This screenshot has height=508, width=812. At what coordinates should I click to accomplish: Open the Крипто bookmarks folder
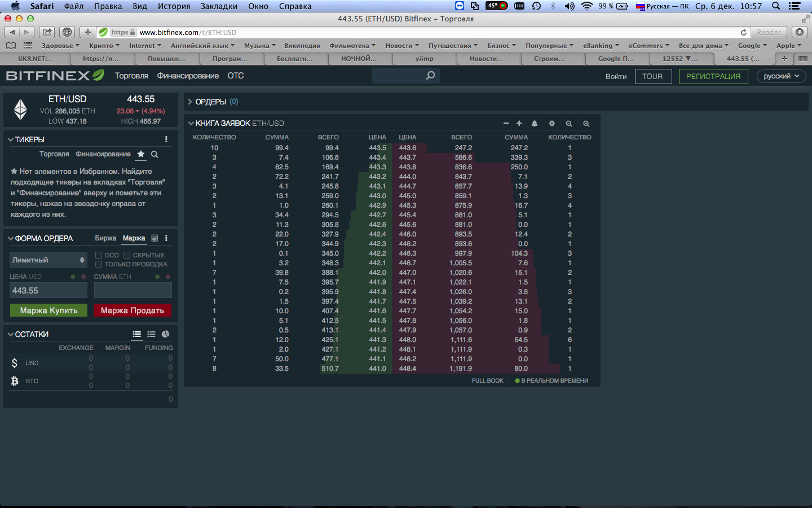pyautogui.click(x=103, y=46)
